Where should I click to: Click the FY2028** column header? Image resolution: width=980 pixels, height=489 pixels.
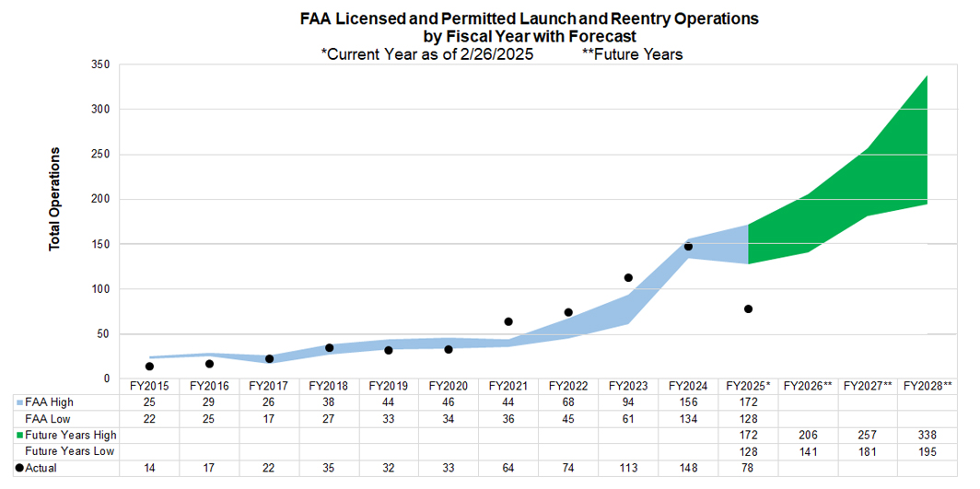927,386
